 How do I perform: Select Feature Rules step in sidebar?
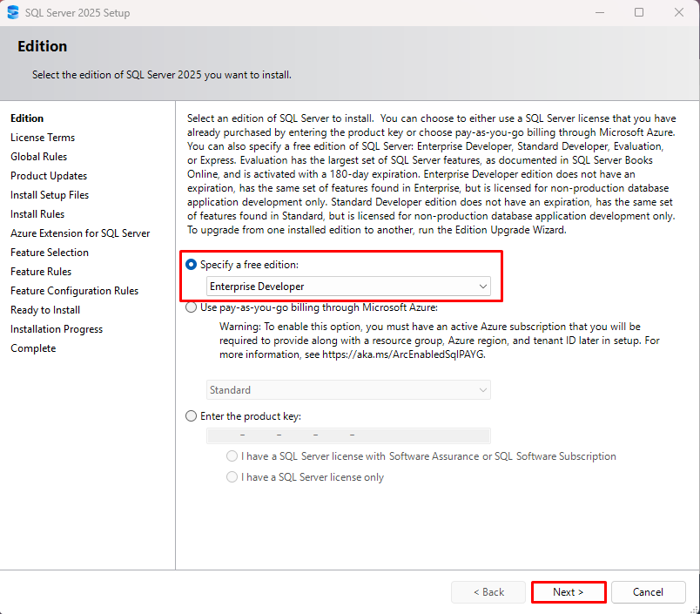click(41, 272)
